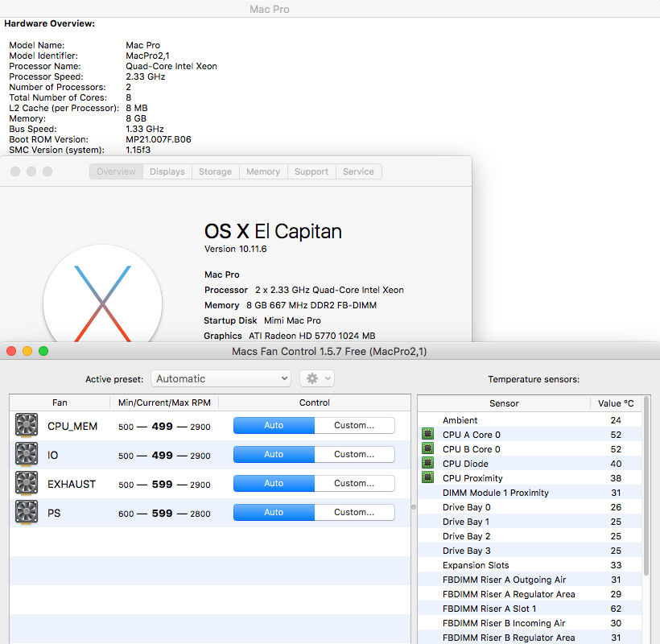Click the EXHAUST fan name label
Viewport: 660px width, 644px height.
click(72, 484)
